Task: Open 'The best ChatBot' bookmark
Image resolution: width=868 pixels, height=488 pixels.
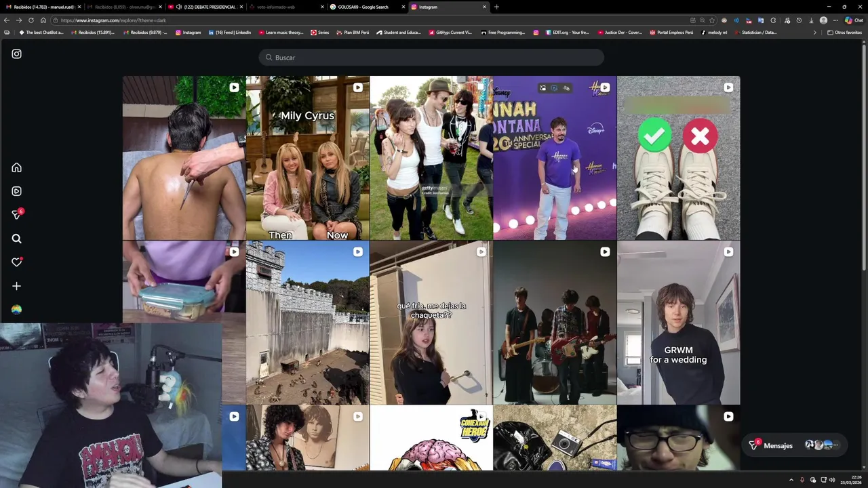Action: point(41,33)
